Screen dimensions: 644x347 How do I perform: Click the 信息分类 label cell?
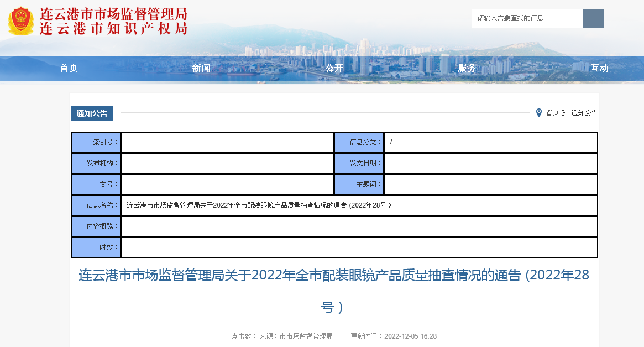359,142
